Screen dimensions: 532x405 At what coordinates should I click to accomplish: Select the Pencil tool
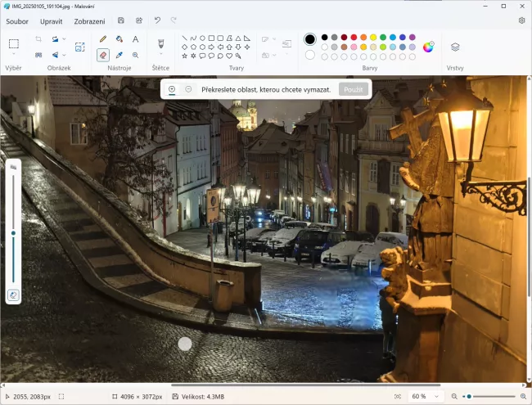click(103, 38)
